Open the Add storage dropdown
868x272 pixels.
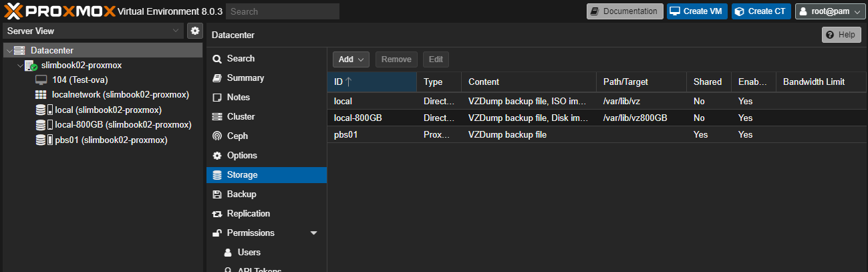point(353,59)
